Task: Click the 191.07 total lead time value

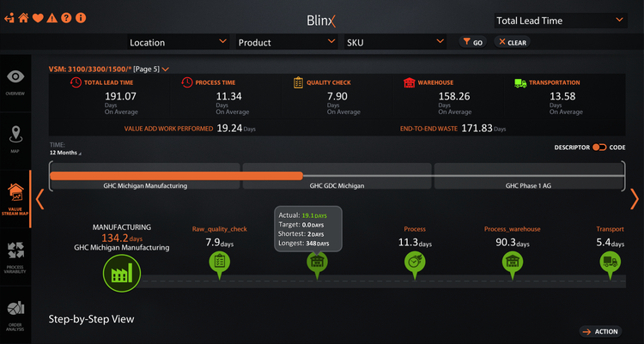Action: [120, 96]
